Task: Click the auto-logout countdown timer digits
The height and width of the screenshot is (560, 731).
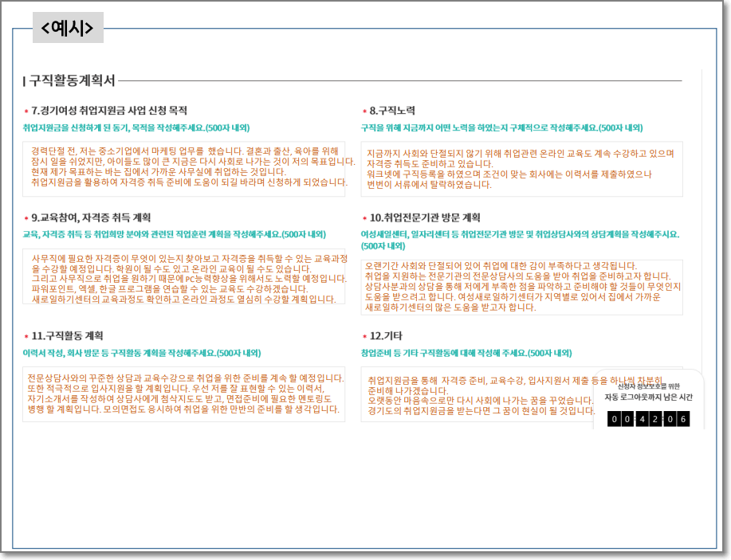Action: tap(648, 419)
